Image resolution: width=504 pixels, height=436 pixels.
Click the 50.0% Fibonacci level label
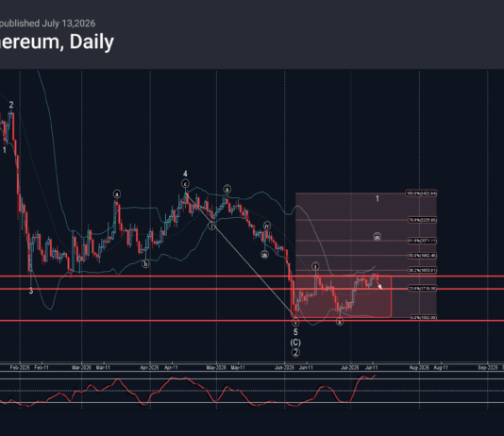click(x=422, y=256)
